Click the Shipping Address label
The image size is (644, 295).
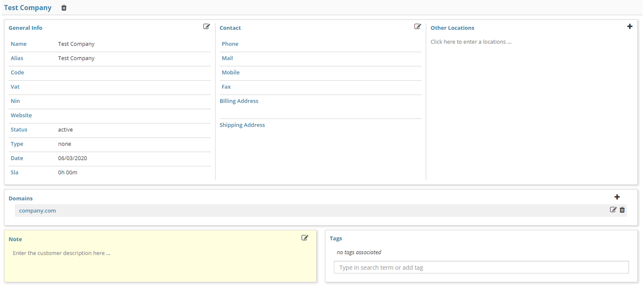pos(242,125)
